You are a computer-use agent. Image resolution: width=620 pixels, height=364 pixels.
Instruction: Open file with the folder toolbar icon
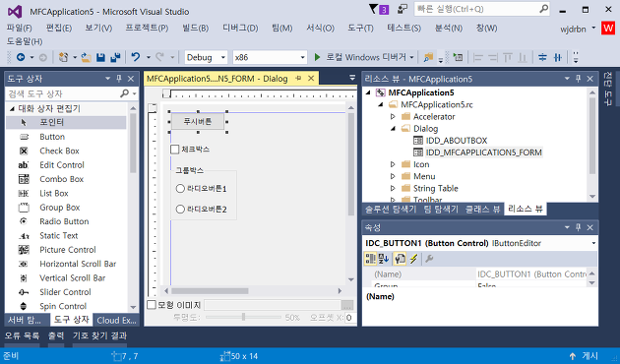(x=87, y=58)
